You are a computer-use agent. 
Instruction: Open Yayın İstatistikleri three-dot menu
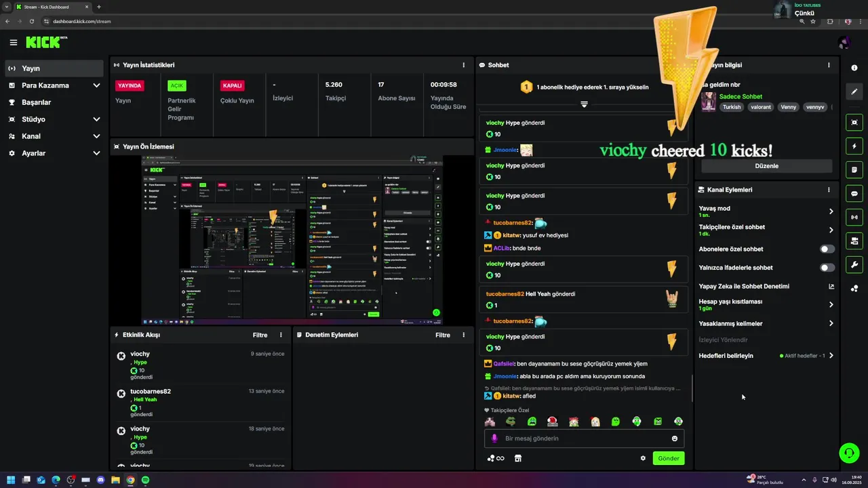click(464, 65)
